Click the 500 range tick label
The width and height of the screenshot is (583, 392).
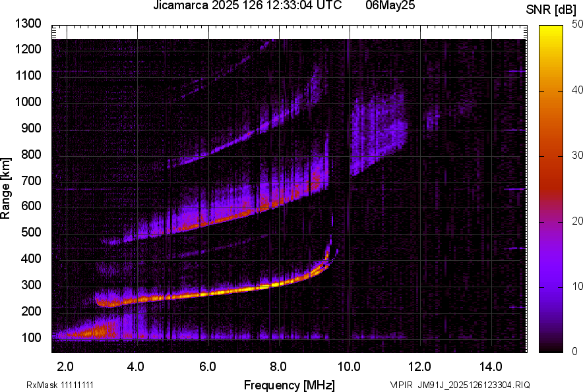pos(31,232)
